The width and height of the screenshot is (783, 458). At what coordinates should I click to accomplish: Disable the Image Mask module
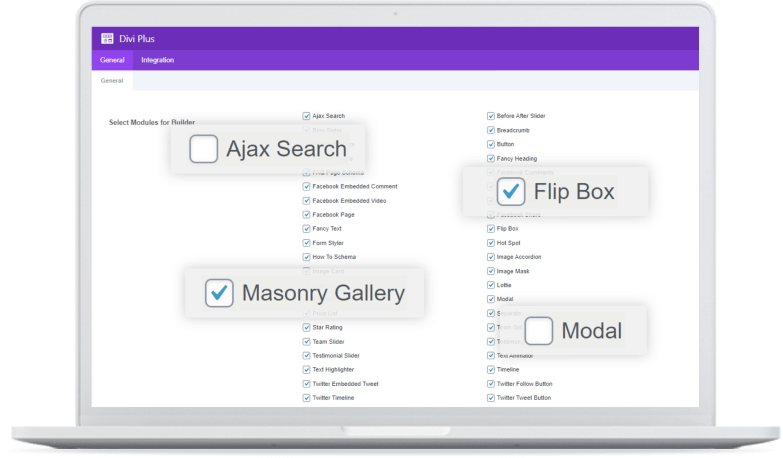tap(490, 271)
